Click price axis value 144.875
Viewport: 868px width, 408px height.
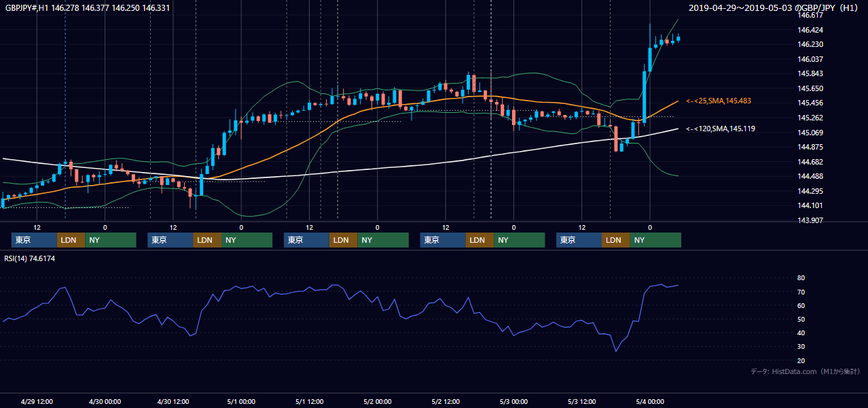[810, 147]
